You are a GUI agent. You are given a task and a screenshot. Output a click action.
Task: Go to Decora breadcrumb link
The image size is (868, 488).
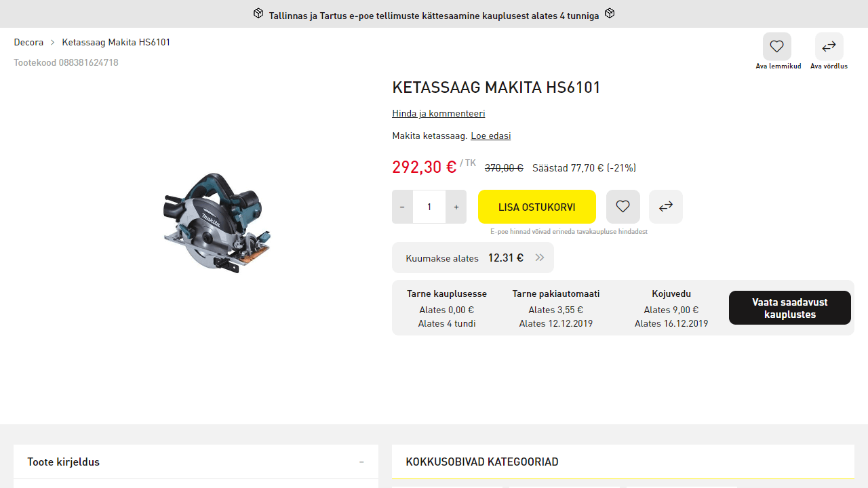(x=28, y=42)
